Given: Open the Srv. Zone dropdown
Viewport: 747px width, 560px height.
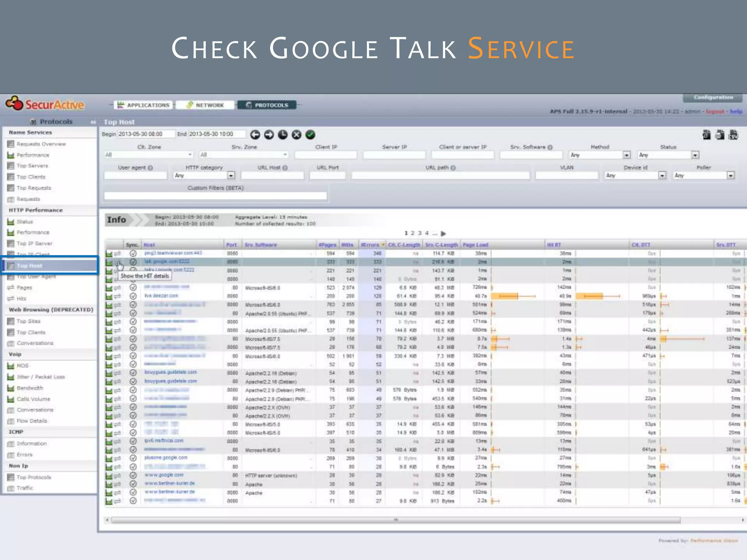Looking at the screenshot, I should tap(244, 155).
